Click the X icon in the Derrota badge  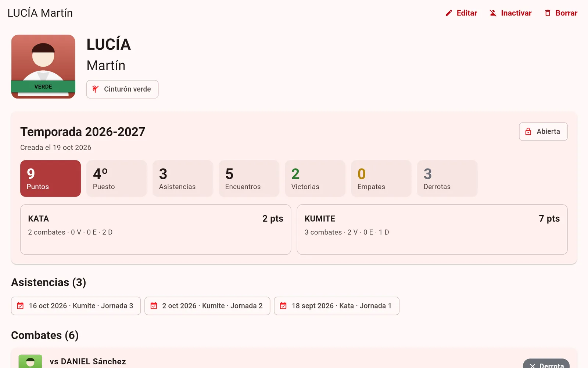[533, 366]
